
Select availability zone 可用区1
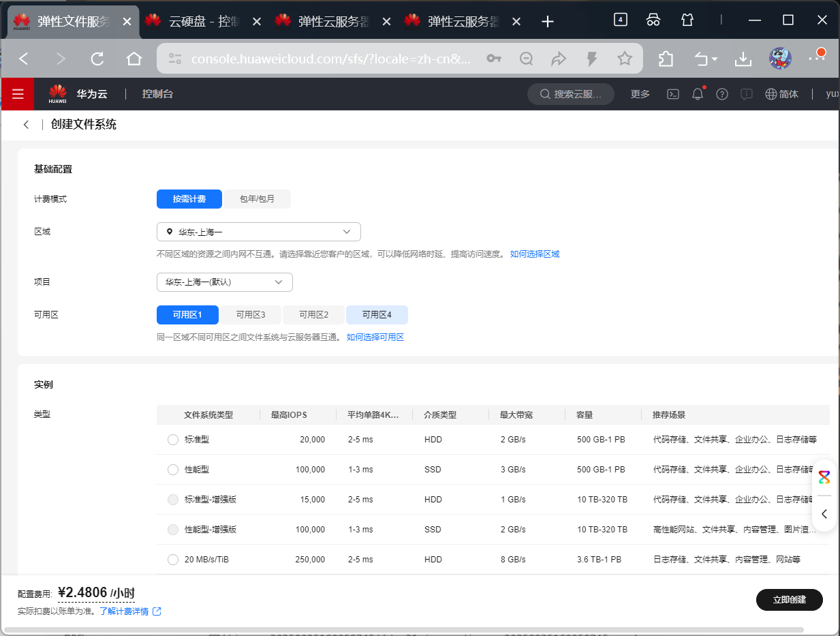(188, 315)
